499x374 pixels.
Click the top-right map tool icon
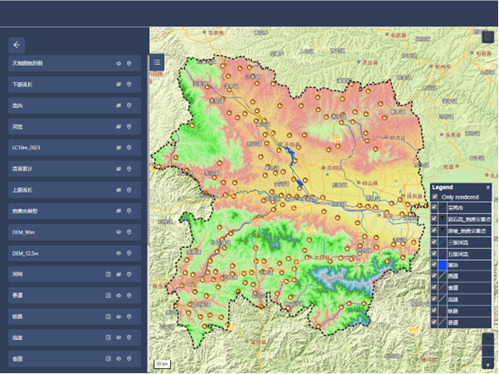point(488,37)
